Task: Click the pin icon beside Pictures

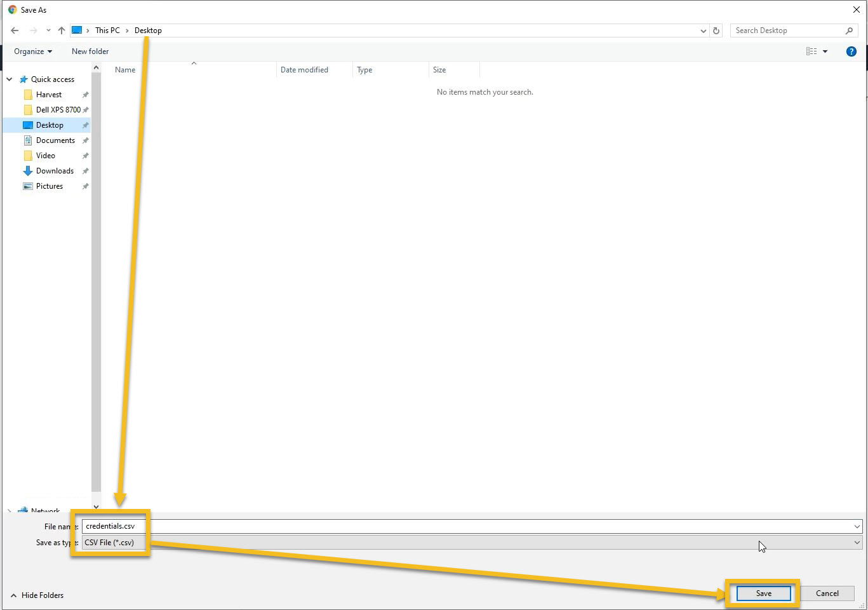Action: (x=85, y=186)
